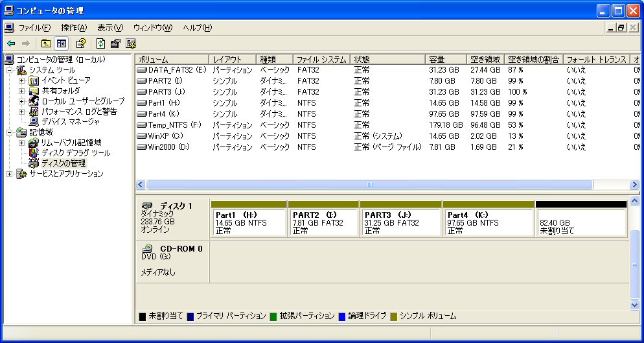Screen dimensions: 644x343
Task: Click the CD-ROM 0 drive icon
Action: pyautogui.click(x=147, y=248)
